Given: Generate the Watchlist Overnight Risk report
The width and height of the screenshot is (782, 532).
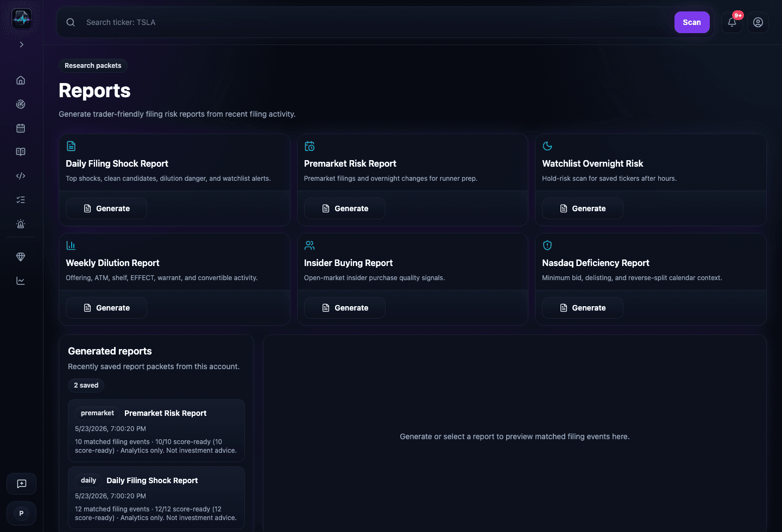Looking at the screenshot, I should click(x=583, y=208).
